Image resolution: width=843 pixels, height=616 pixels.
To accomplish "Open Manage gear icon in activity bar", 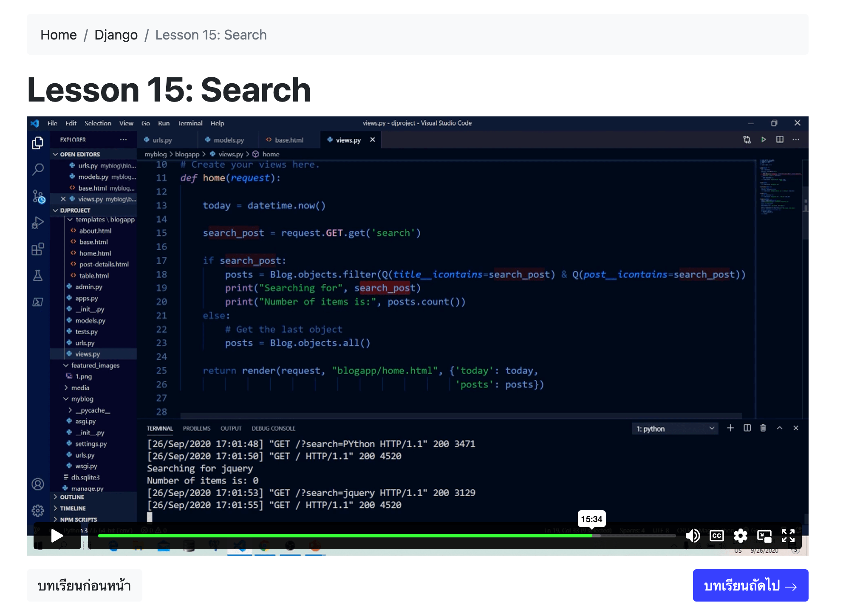I will pyautogui.click(x=38, y=511).
